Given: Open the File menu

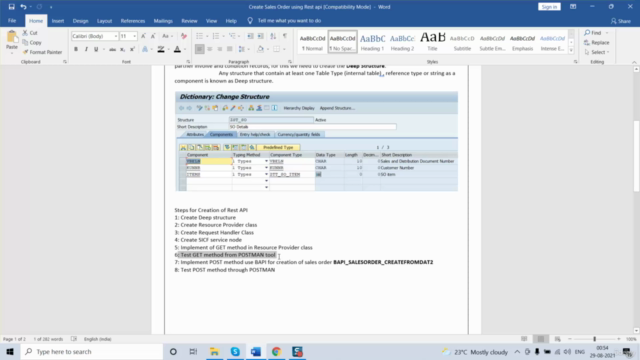Looking at the screenshot, I should click(12, 21).
